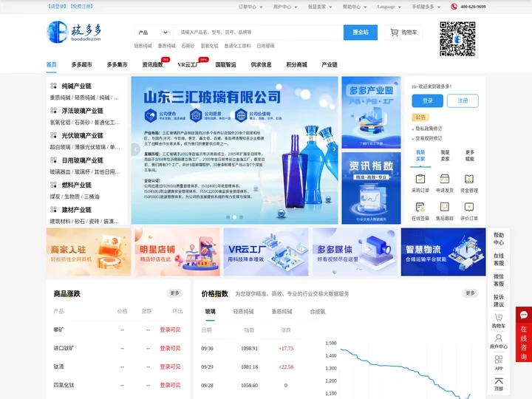Image resolution: width=532 pixels, height=399 pixels.
Task: Click the 搜全站 search button
Action: click(x=361, y=33)
